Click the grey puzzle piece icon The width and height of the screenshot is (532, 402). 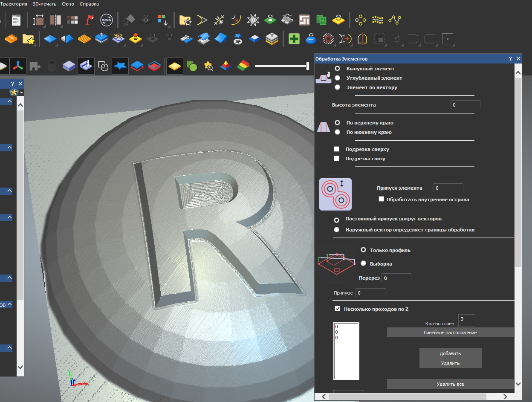click(x=35, y=66)
